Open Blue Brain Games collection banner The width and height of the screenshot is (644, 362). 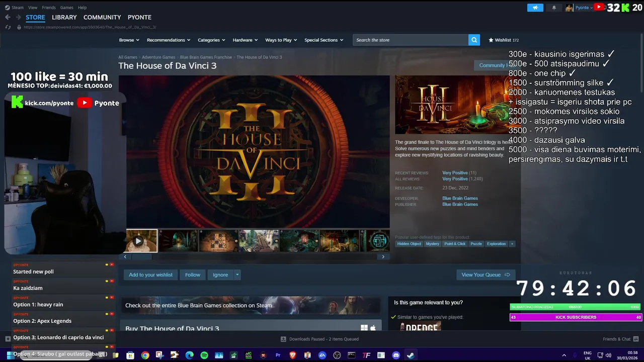[x=251, y=305]
